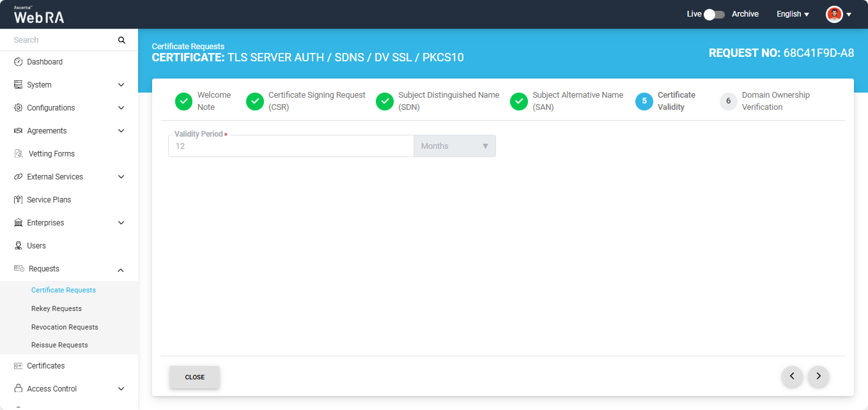The width and height of the screenshot is (868, 410).
Task: Click the user avatar in header
Action: point(834,14)
